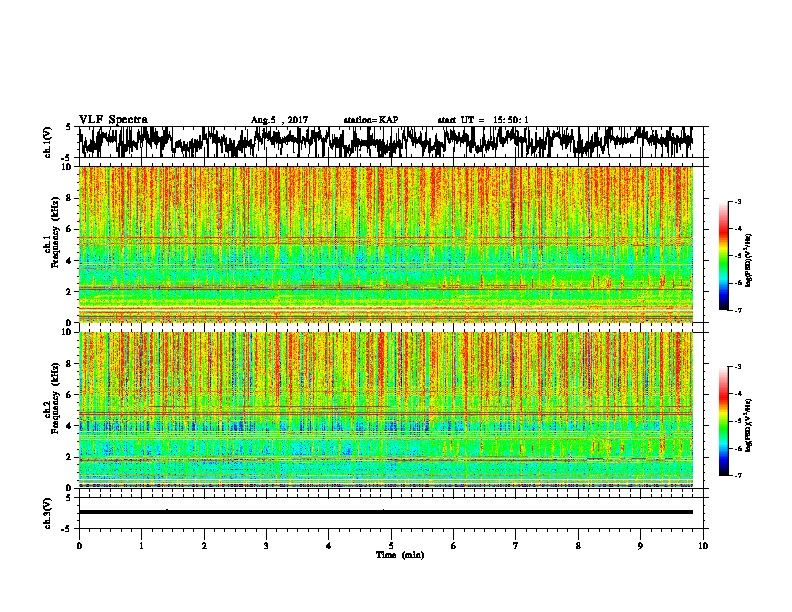This screenshot has width=792, height=612.
Task: Click the time axis tick label "5"
Action: [391, 546]
